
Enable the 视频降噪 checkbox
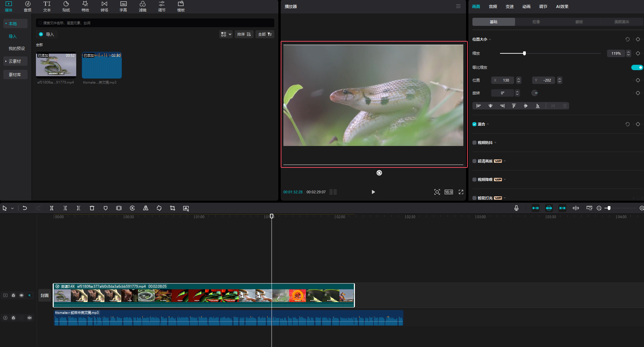(474, 180)
